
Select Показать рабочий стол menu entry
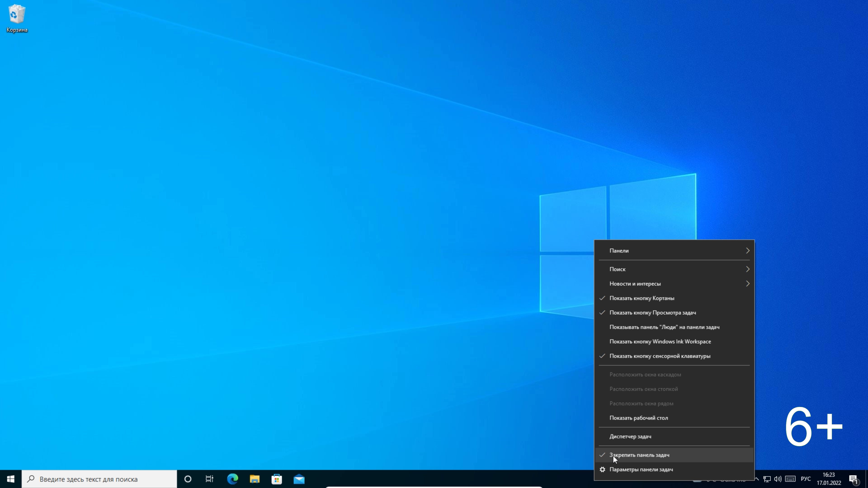pos(674,418)
